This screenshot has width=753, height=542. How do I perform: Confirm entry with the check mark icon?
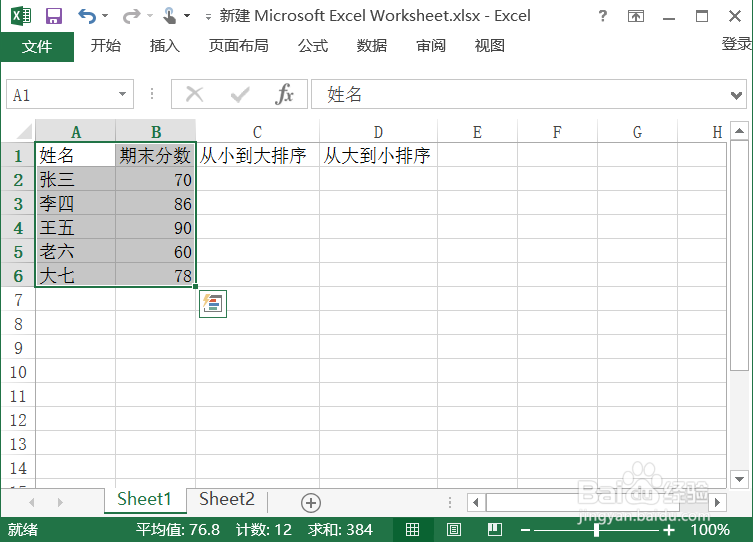[240, 95]
